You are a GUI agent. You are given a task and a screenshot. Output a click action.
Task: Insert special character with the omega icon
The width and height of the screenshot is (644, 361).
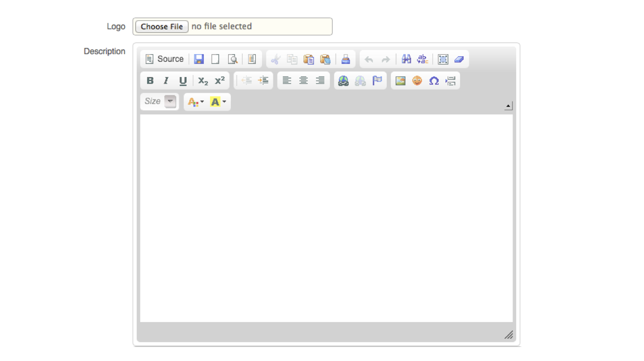[433, 81]
